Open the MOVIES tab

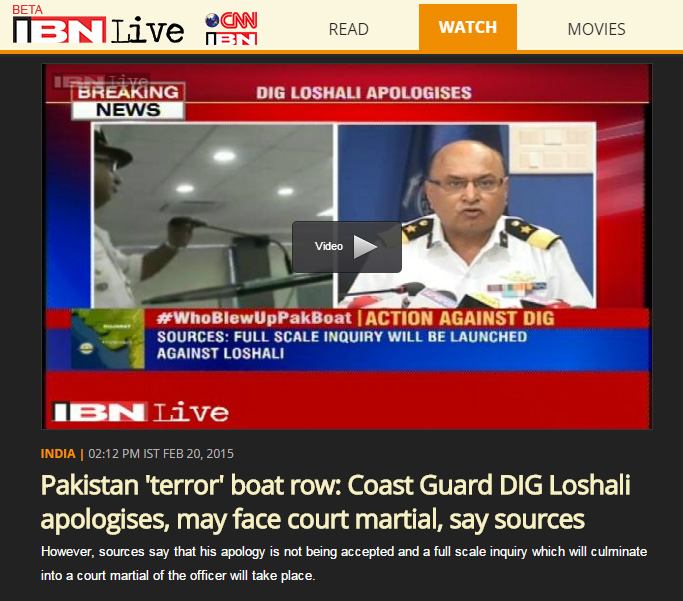click(x=596, y=29)
